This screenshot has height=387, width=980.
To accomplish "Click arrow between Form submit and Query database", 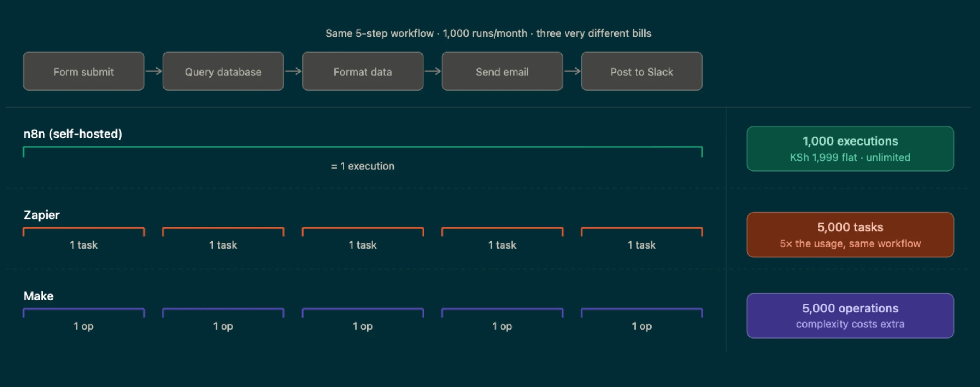I will 154,71.
